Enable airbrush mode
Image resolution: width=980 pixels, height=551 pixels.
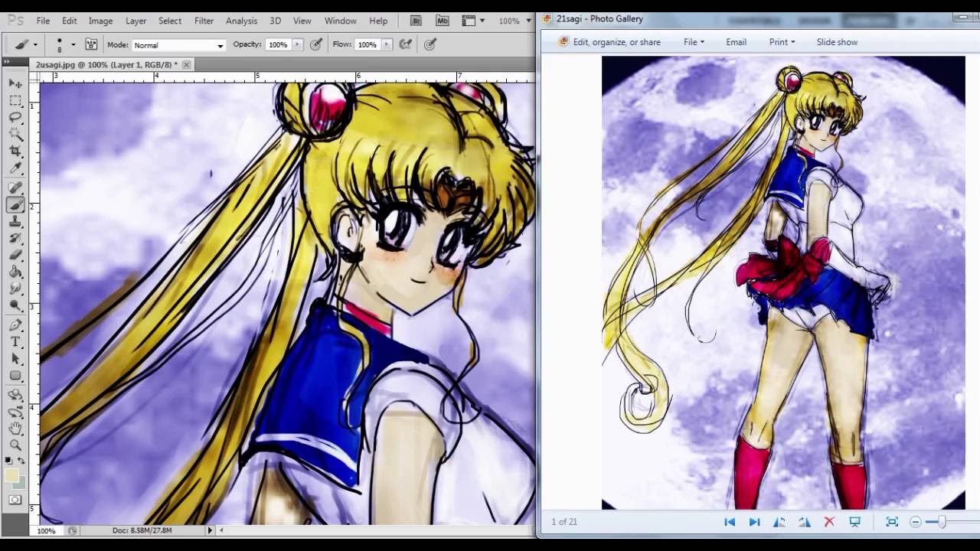click(x=405, y=44)
